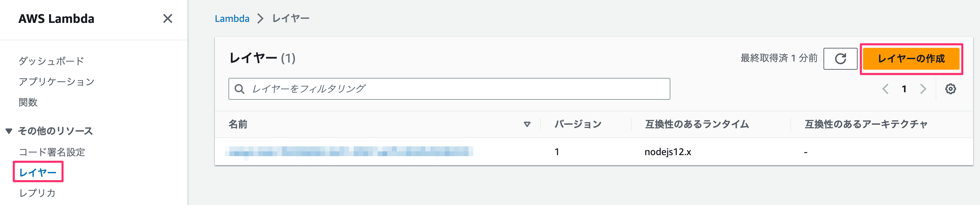Go to next page of layers
The height and width of the screenshot is (205, 980).
pyautogui.click(x=923, y=89)
